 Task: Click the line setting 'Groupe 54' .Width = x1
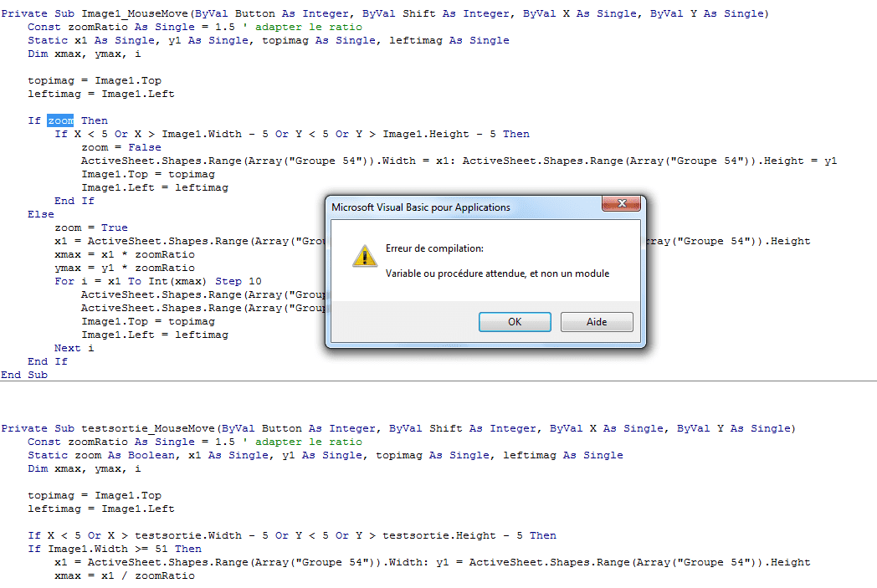point(459,161)
